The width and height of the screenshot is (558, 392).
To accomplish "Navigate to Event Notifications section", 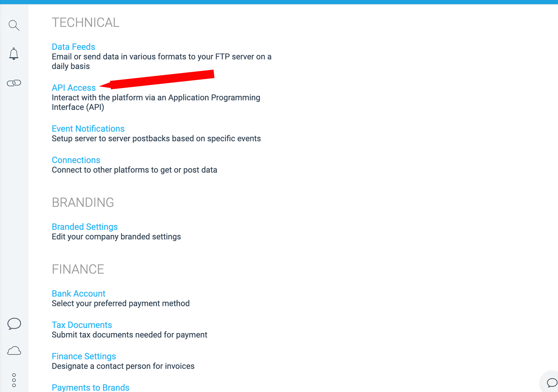I will (x=87, y=129).
